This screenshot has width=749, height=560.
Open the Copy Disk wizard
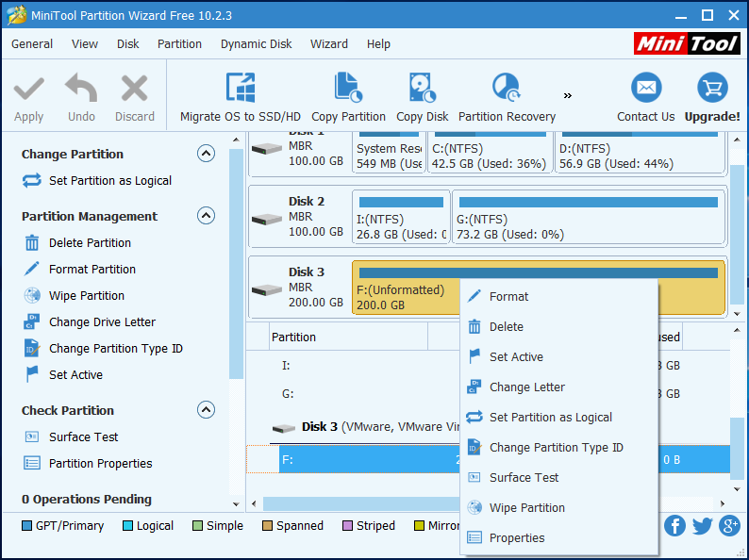click(x=423, y=98)
